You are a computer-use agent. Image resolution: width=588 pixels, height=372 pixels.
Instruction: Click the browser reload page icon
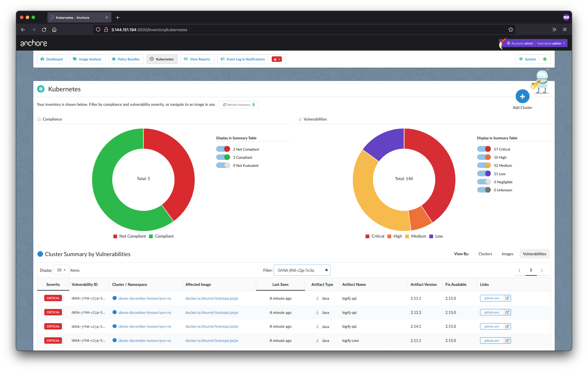coord(44,30)
